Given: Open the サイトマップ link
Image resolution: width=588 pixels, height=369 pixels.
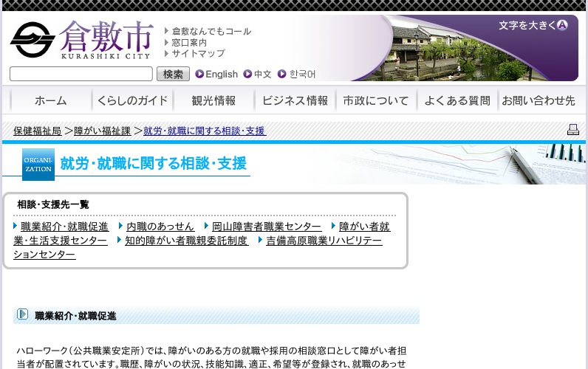Looking at the screenshot, I should (x=198, y=53).
